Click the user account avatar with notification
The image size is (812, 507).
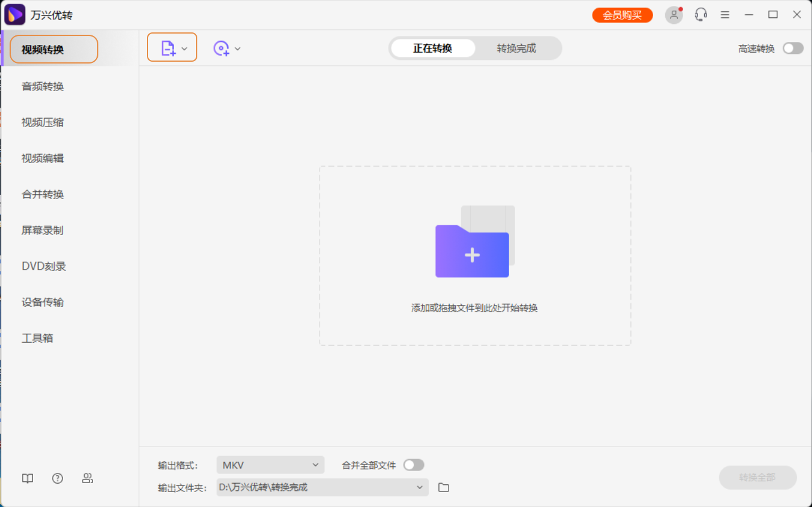coord(673,14)
